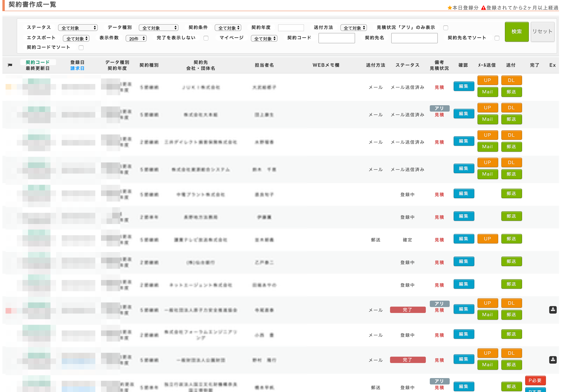Click 編集 in the 完了 row with アリ
The image size is (561, 392).
pos(464,309)
